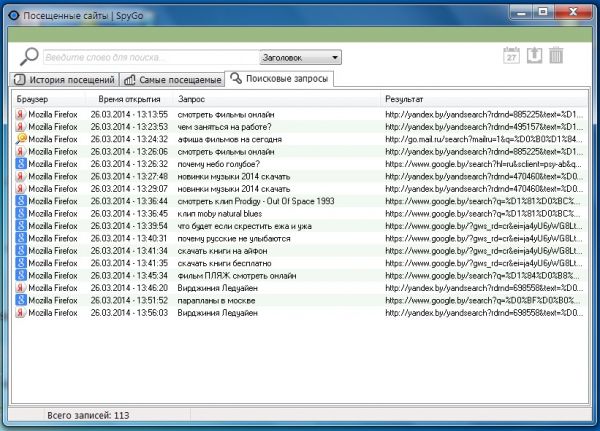Open the calendar date filter icon
Viewport: 600px width, 431px height.
tap(512, 56)
